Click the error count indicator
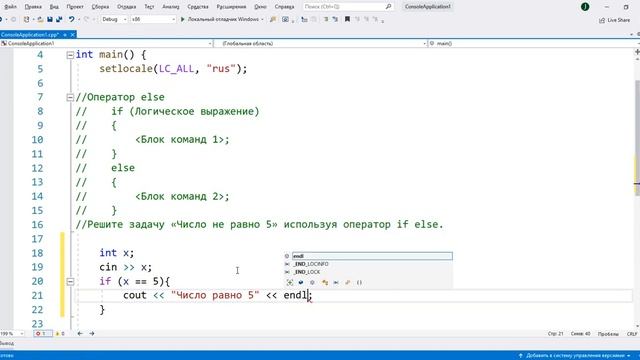This screenshot has width=640, height=360. [x=42, y=333]
